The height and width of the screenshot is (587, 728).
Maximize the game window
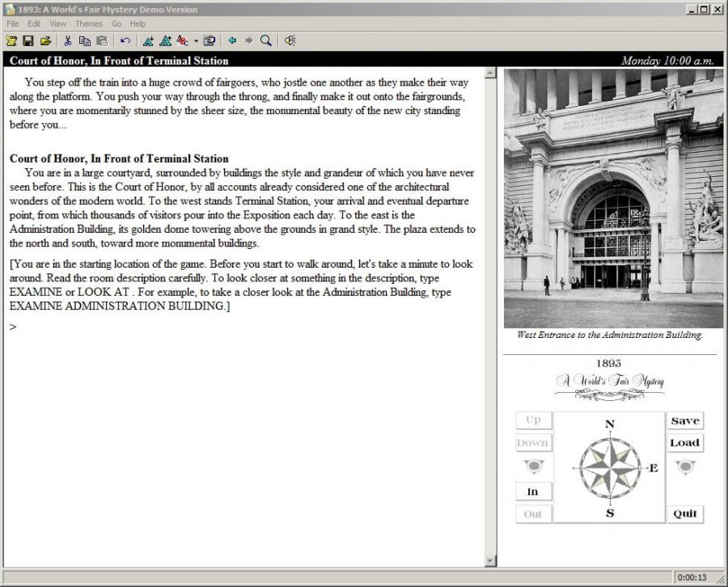(704, 9)
